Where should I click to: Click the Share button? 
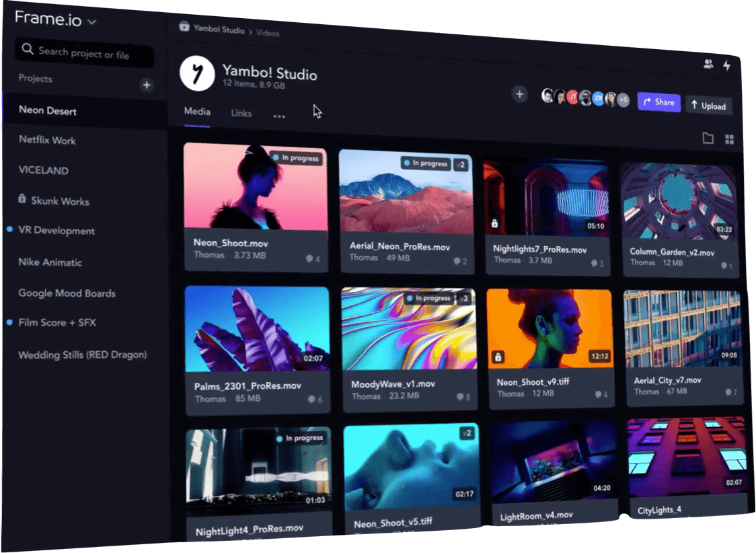(x=658, y=102)
